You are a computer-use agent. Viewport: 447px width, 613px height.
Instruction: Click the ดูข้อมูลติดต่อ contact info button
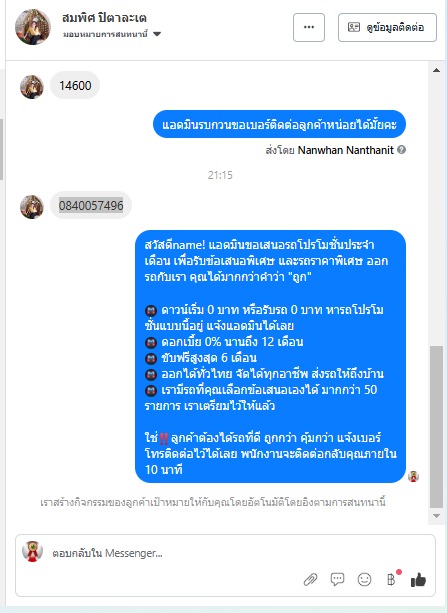coord(387,27)
